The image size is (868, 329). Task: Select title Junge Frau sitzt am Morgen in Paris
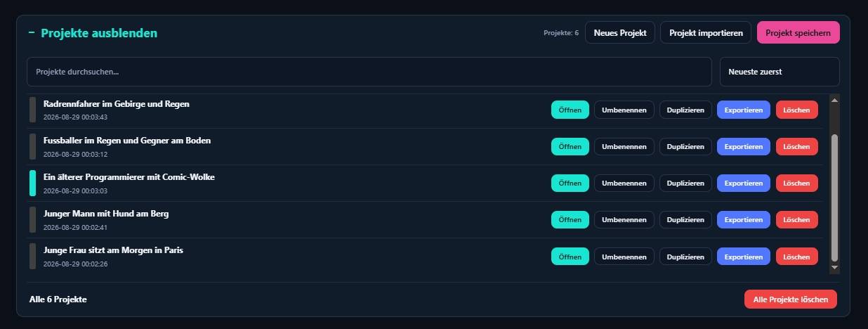114,250
